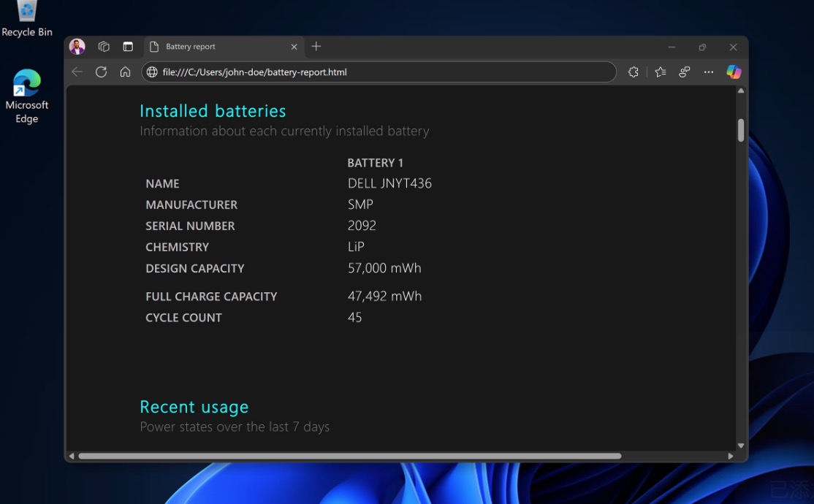Click the LiP chemistry value
The image size is (814, 504).
coord(356,247)
